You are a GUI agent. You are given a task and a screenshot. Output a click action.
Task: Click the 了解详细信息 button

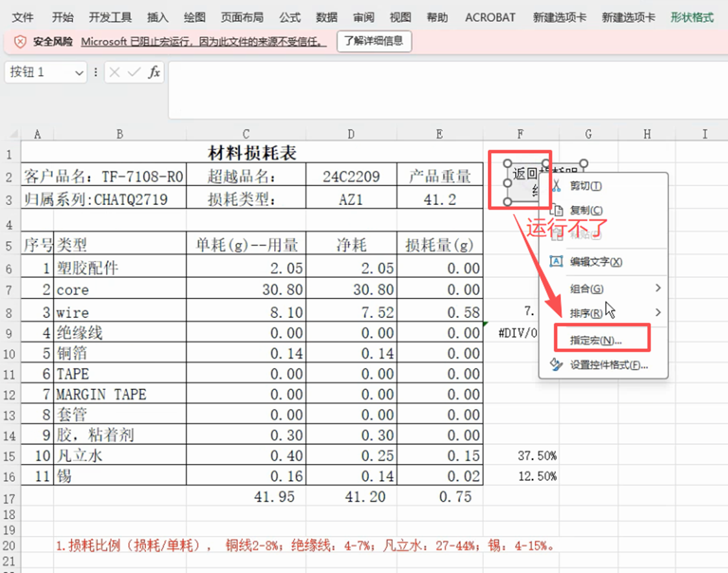(374, 42)
